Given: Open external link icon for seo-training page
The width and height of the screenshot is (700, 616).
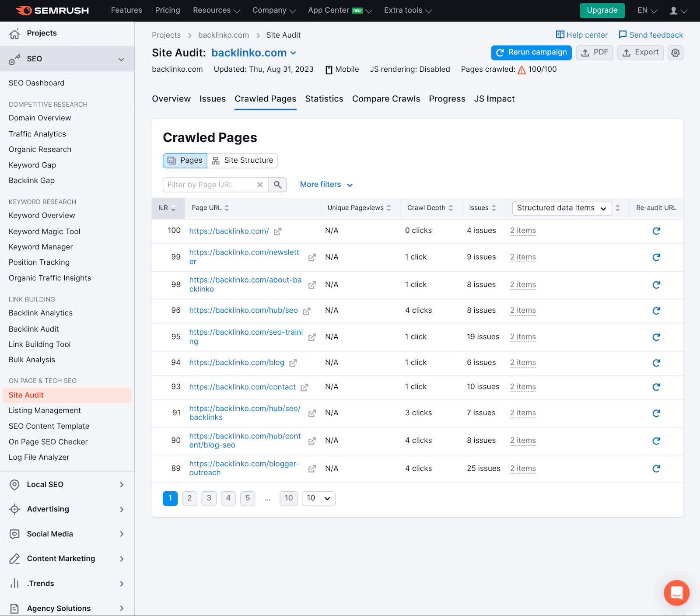Looking at the screenshot, I should tap(312, 337).
